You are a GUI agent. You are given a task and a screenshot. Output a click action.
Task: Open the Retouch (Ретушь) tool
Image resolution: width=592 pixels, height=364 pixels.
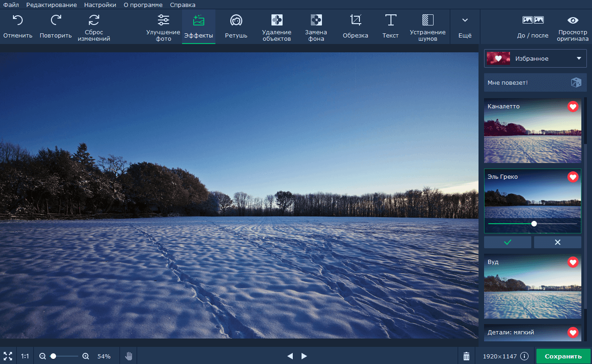(x=236, y=26)
